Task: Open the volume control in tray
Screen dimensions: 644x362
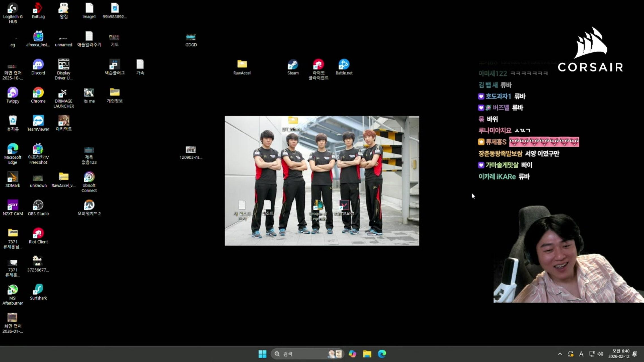Action: click(600, 354)
